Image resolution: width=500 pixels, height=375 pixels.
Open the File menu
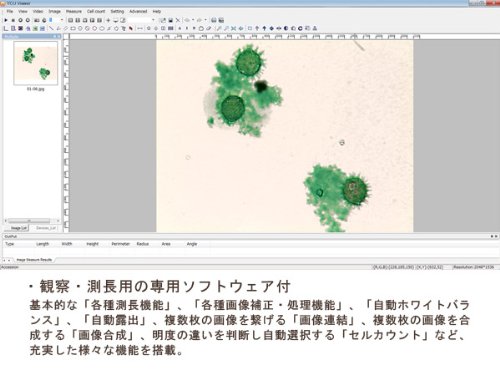tap(10, 11)
